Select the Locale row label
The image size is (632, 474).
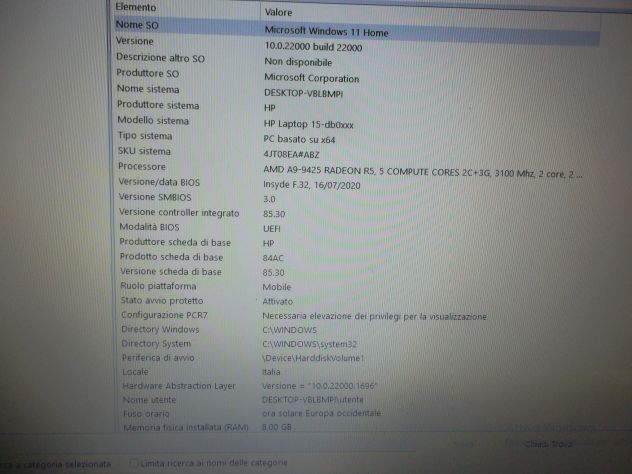(135, 372)
